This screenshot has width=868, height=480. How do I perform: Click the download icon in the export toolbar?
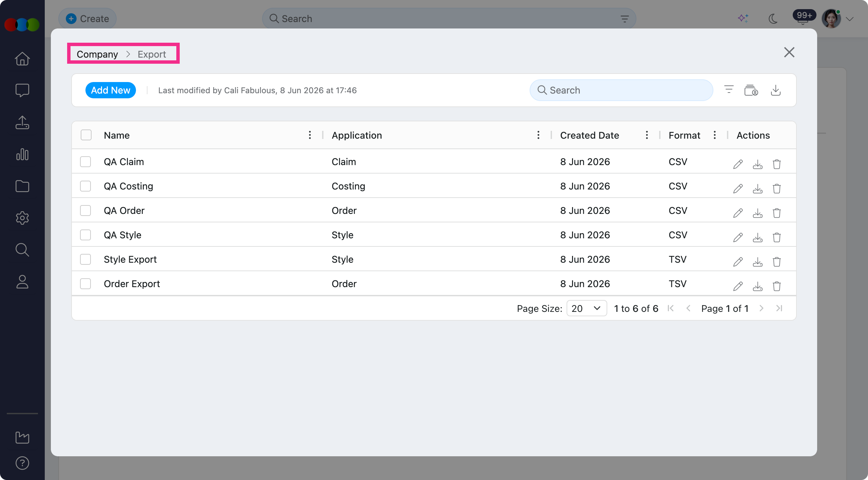(x=776, y=90)
